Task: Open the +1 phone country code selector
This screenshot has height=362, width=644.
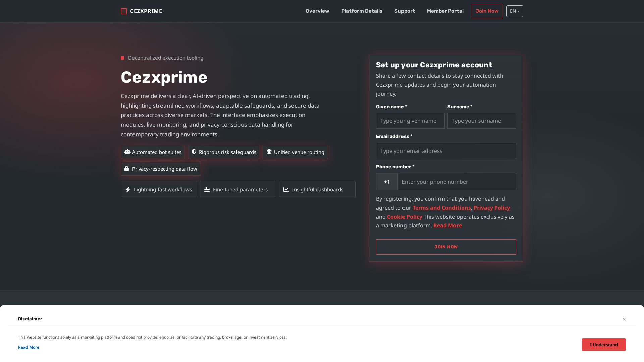Action: click(386, 182)
